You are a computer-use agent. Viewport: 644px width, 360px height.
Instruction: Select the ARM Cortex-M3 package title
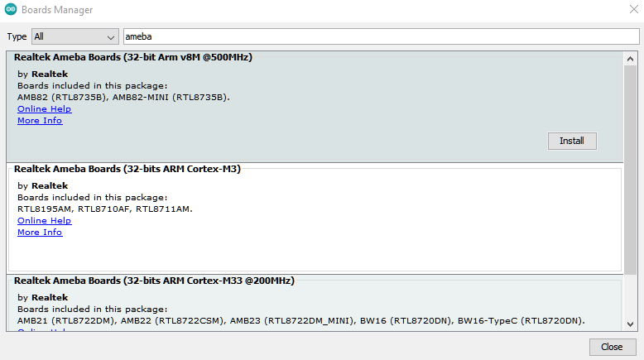127,169
